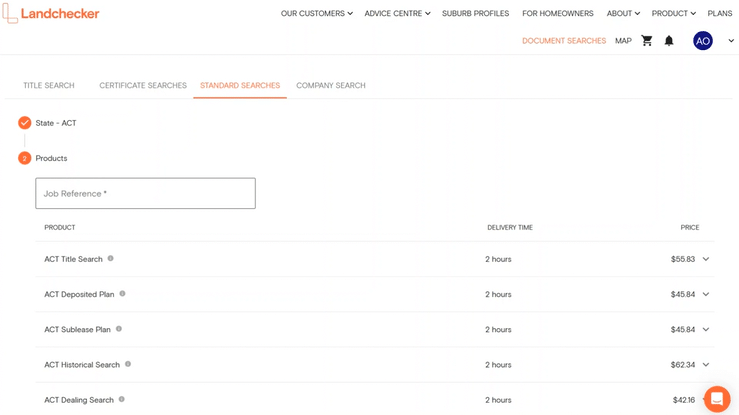Open Our Customers dropdown menu

317,14
